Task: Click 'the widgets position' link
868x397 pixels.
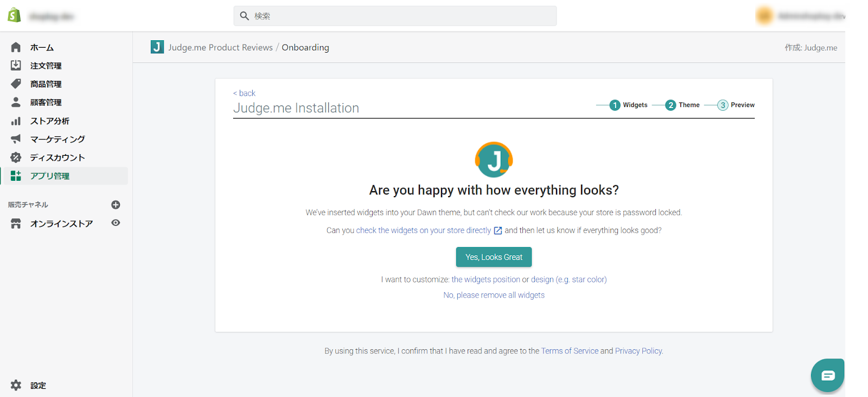Action: (x=486, y=279)
